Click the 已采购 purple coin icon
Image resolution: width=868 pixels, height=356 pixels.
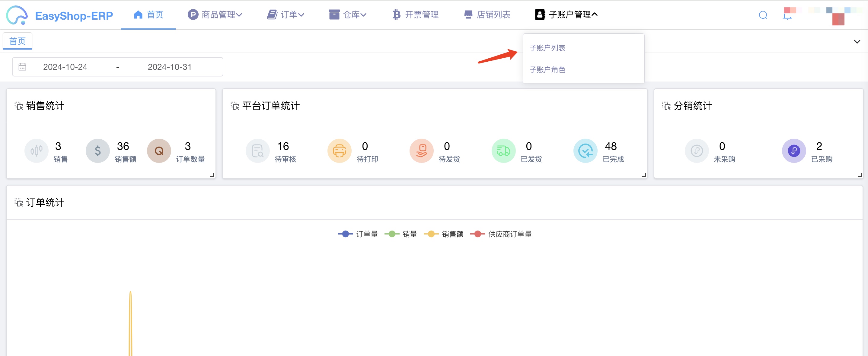coord(794,151)
